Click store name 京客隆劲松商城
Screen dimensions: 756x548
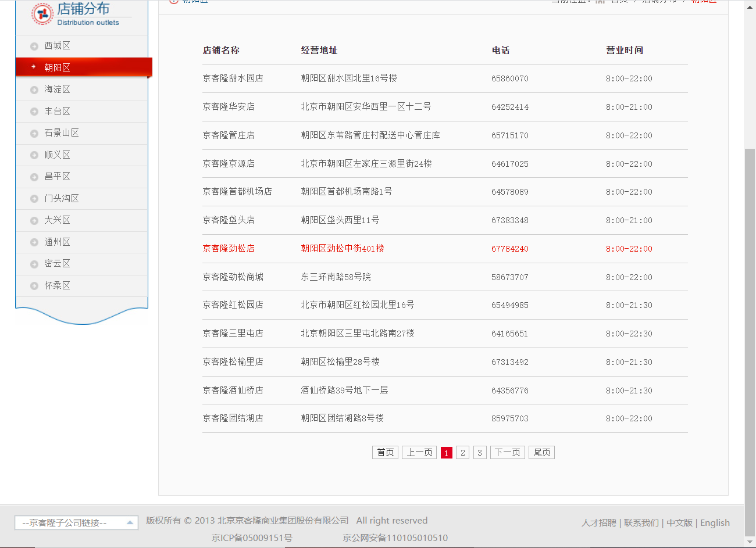point(233,277)
